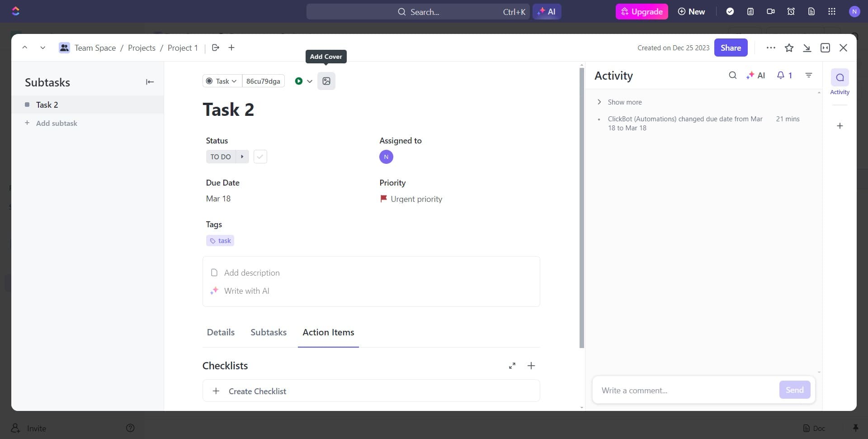Image resolution: width=868 pixels, height=439 pixels.
Task: Switch to the Details tab
Action: [x=221, y=332]
